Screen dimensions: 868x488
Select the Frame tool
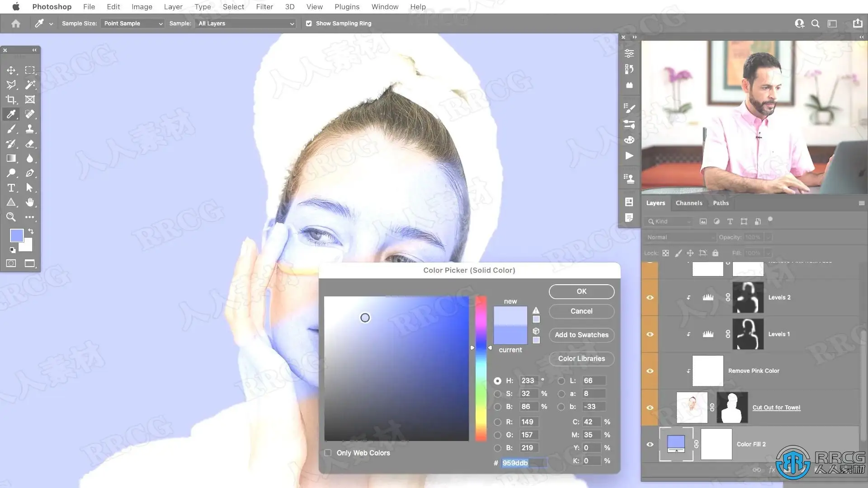pos(30,99)
